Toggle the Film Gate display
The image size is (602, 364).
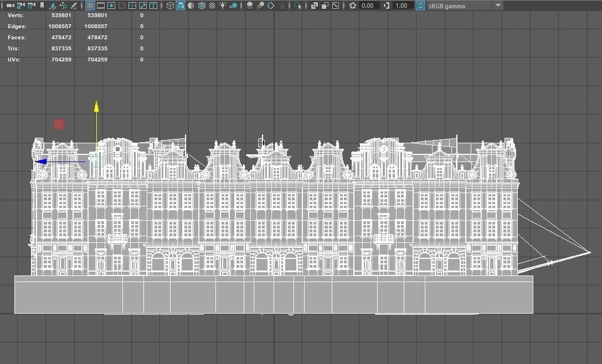coord(101,6)
